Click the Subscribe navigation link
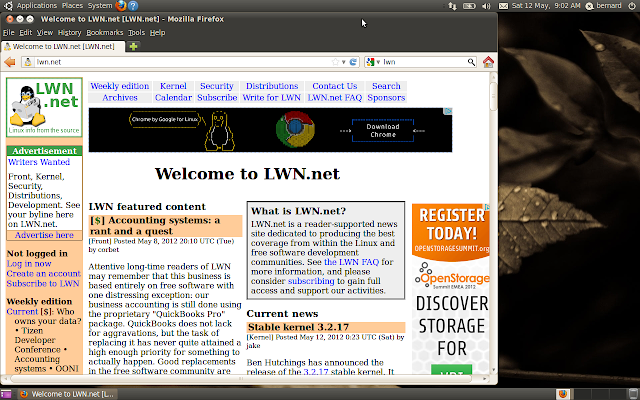 click(217, 98)
